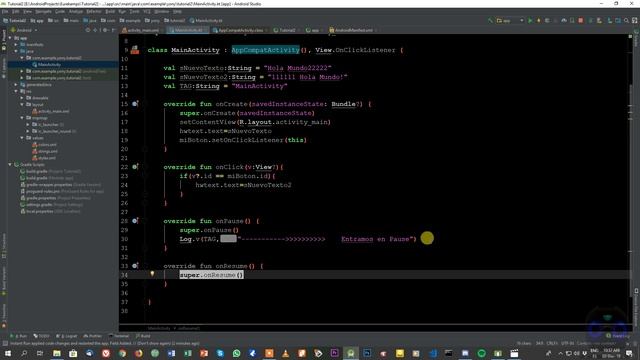Open the TODO tool window button
Viewport: 640px width, 360px height.
41,336
